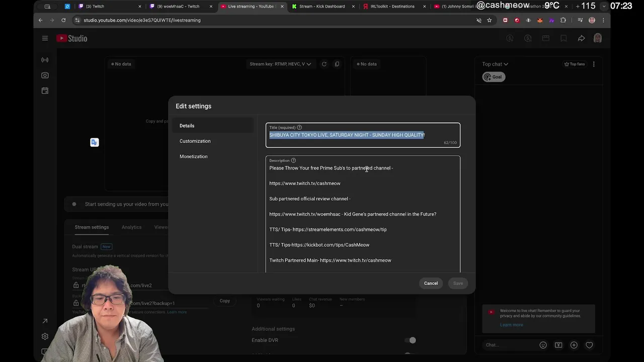Open the account avatar in Studio header
Image resolution: width=644 pixels, height=362 pixels.
[598, 38]
